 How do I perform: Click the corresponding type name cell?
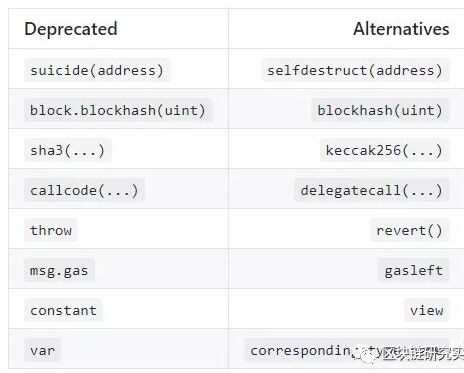347,350
